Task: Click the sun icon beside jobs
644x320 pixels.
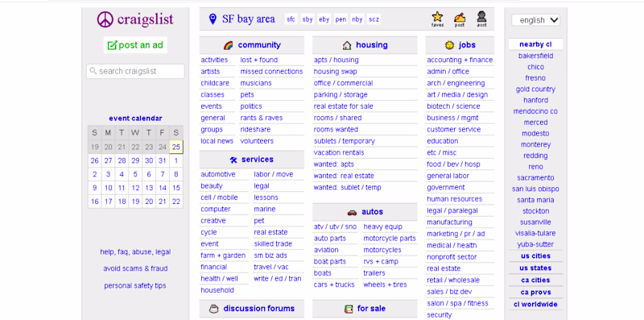Action: click(x=449, y=45)
